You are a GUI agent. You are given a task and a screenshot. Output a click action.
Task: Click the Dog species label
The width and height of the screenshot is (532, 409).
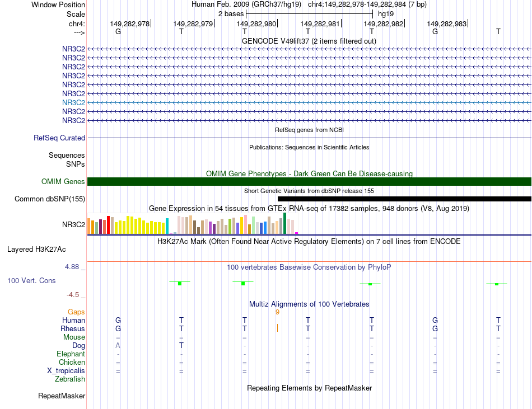coord(79,346)
